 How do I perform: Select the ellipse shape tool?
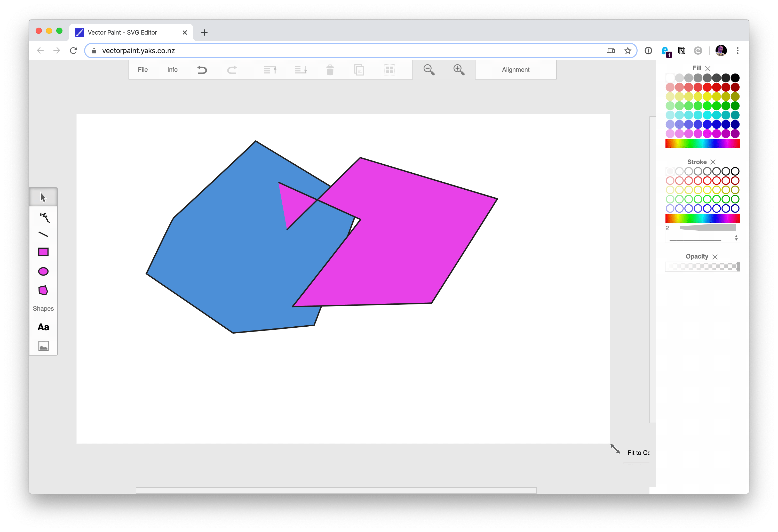pos(44,271)
